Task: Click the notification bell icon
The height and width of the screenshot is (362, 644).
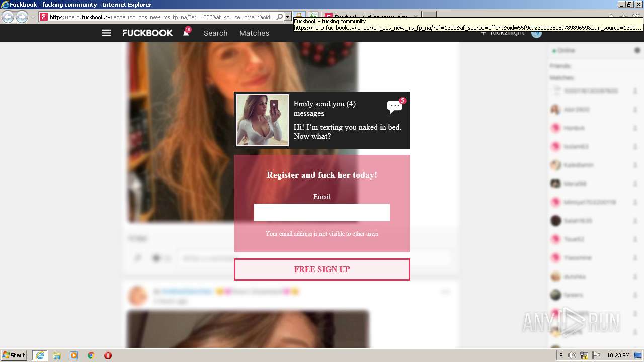Action: (x=186, y=33)
